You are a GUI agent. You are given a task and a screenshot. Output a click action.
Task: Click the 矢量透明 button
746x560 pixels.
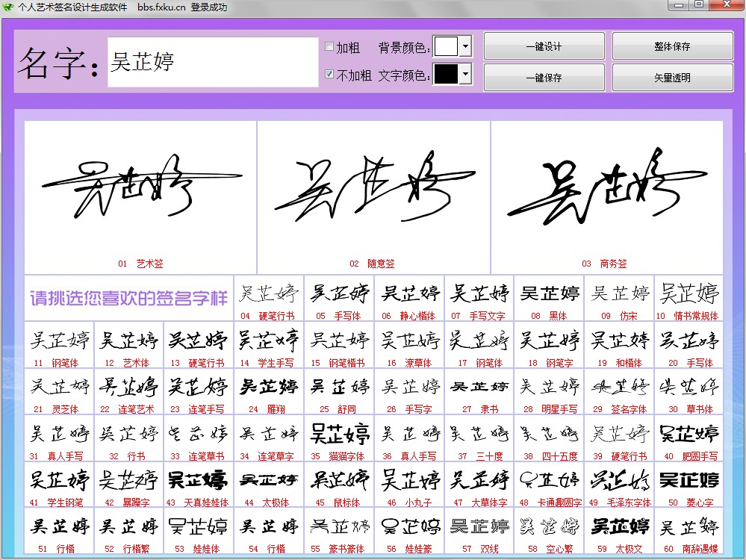click(672, 77)
